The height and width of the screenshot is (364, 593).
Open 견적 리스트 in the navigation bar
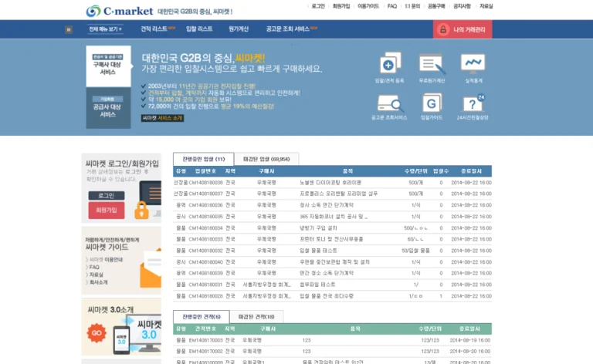pyautogui.click(x=154, y=29)
